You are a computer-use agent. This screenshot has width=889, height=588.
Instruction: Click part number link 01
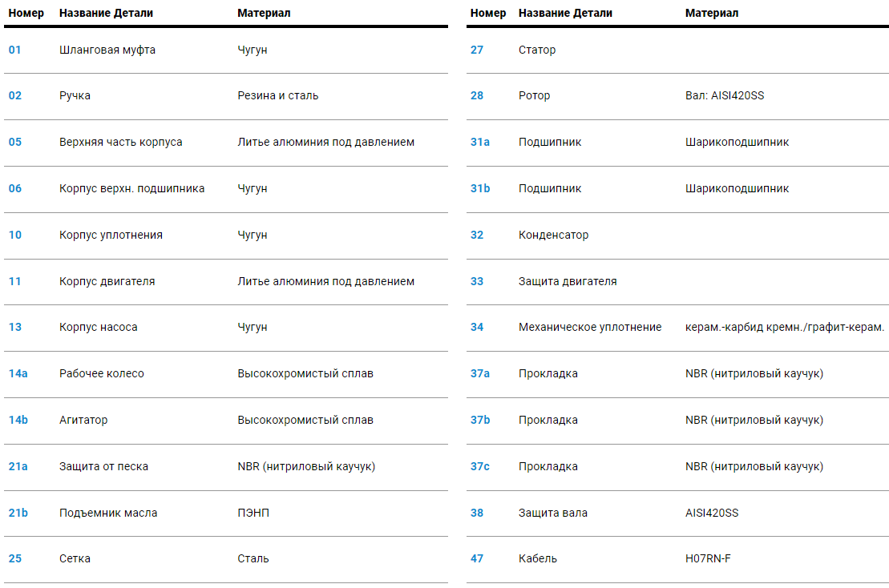(14, 50)
